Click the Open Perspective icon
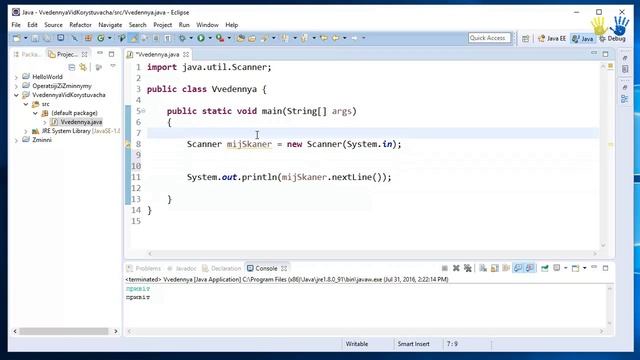 [525, 38]
